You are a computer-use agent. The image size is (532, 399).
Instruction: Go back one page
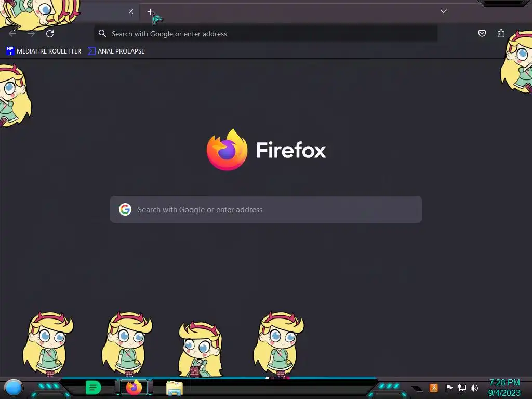[12, 34]
